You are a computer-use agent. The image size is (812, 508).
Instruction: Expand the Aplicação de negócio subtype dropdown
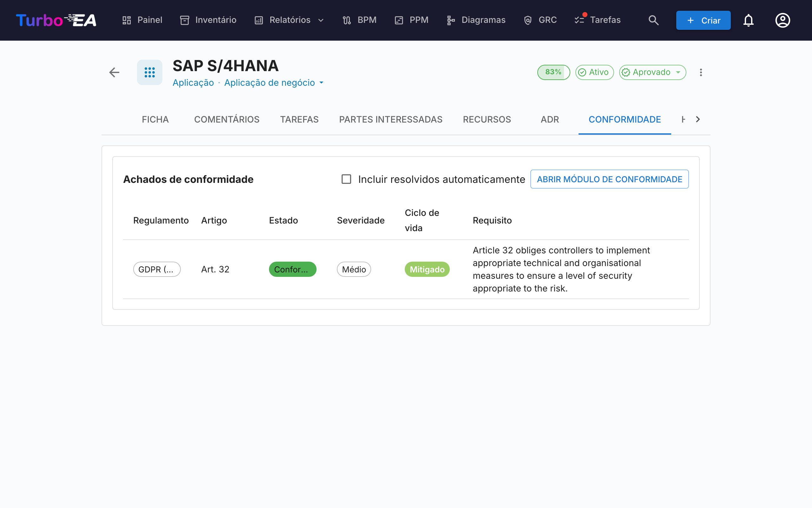274,83
